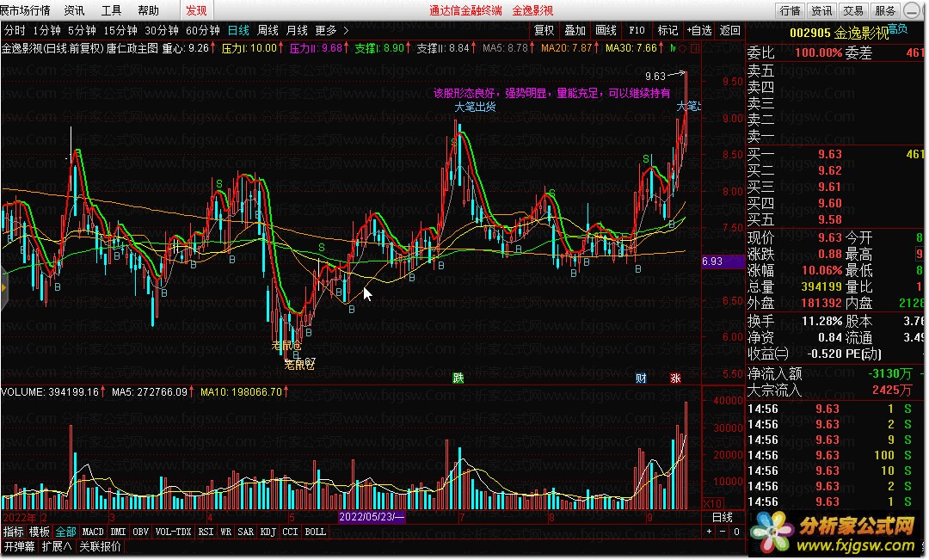The width and height of the screenshot is (929, 560).
Task: Click the red square window icon in header
Action: click(x=694, y=48)
